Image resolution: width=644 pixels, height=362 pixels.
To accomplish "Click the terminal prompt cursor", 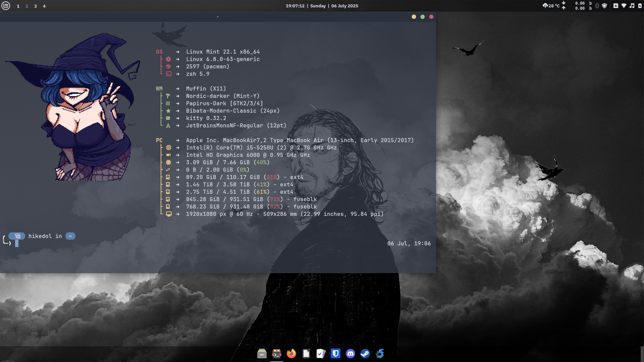I will (x=17, y=244).
